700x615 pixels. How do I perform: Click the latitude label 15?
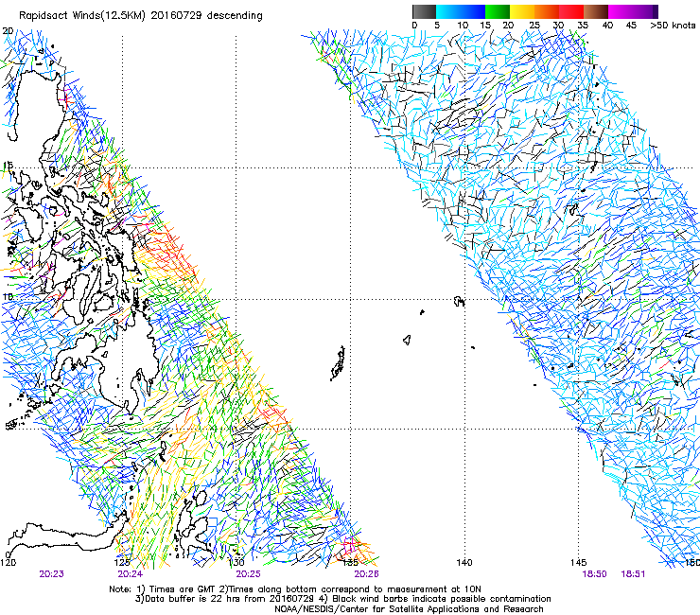tap(9, 166)
